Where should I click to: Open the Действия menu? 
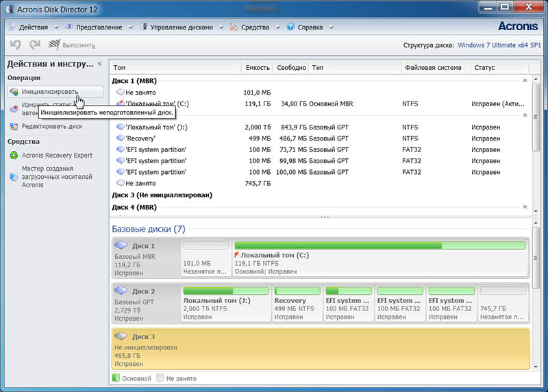33,27
